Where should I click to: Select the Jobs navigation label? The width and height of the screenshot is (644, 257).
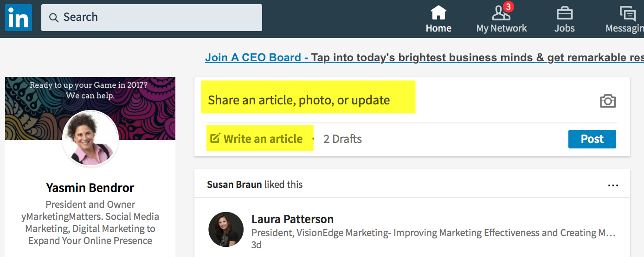[564, 28]
